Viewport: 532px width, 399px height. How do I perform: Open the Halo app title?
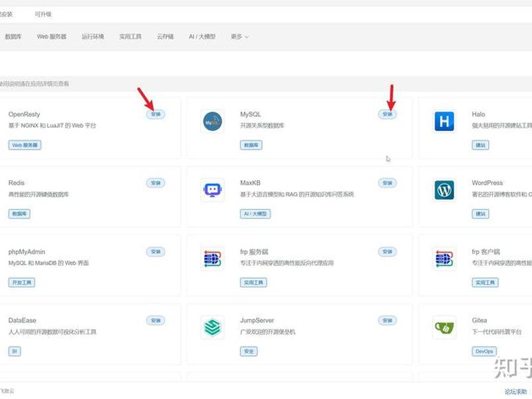click(478, 114)
